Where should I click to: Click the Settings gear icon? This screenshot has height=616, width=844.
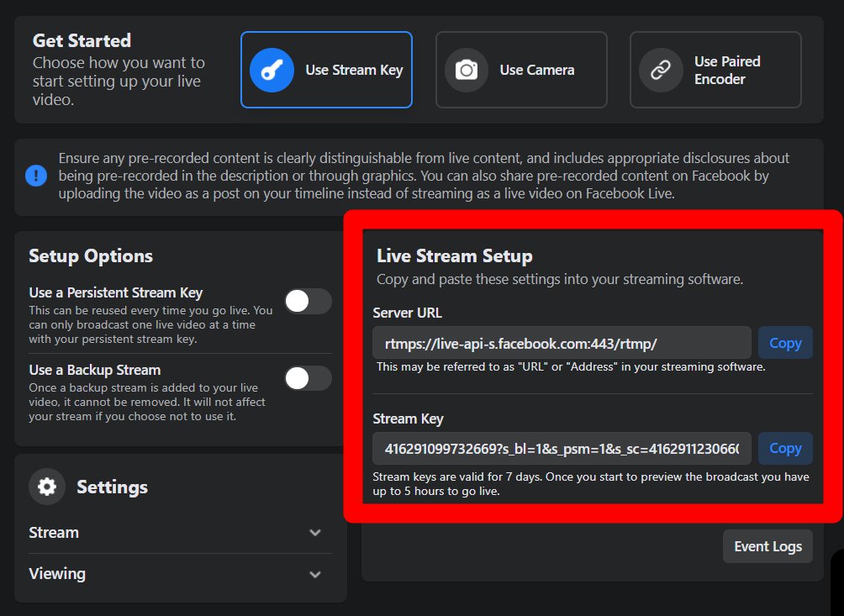[47, 487]
